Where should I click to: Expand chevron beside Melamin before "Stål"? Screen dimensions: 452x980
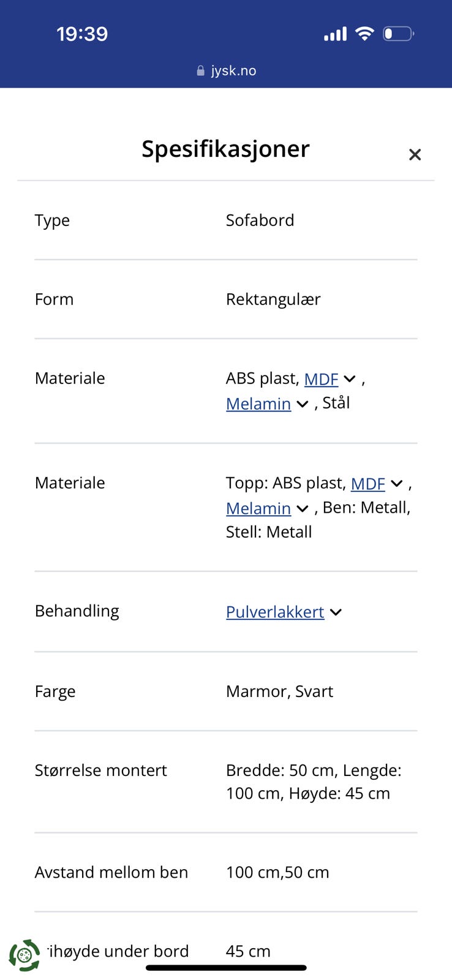pos(302,404)
